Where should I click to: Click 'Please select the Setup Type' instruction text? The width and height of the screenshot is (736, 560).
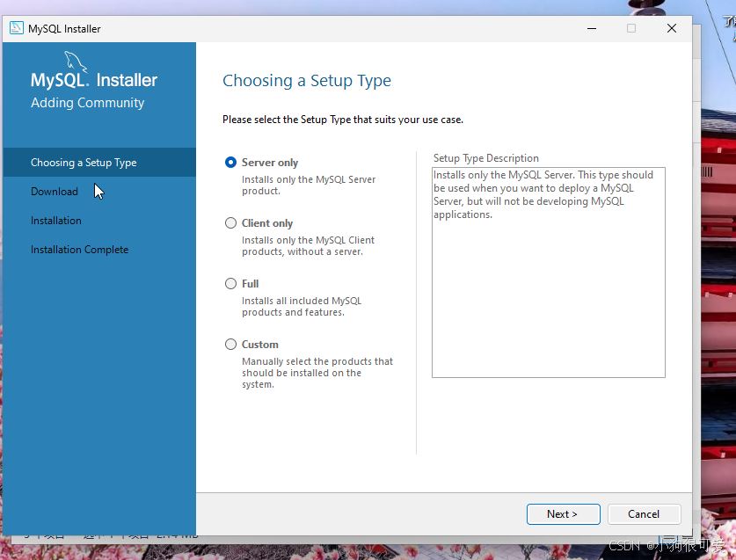(343, 120)
